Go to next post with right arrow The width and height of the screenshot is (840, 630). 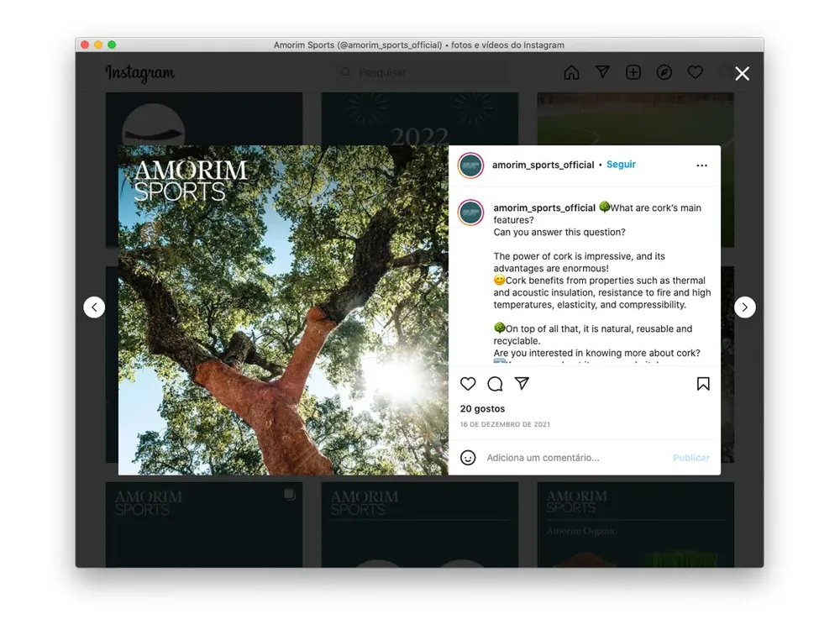[x=744, y=307]
